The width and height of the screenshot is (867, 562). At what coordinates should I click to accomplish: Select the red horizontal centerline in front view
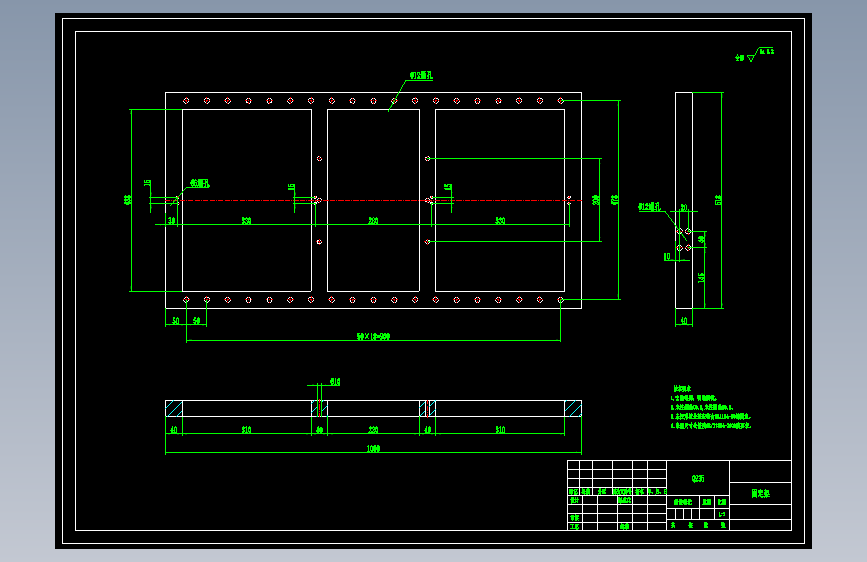373,200
